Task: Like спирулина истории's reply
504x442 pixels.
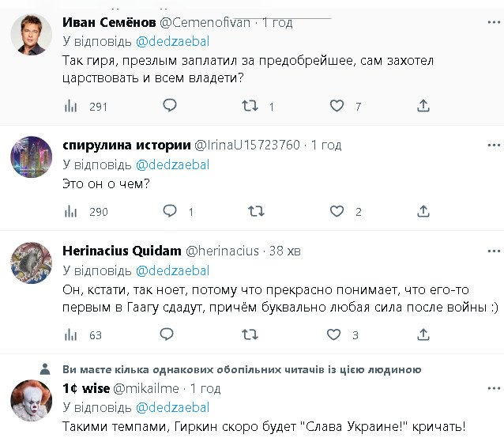Action: [x=337, y=211]
